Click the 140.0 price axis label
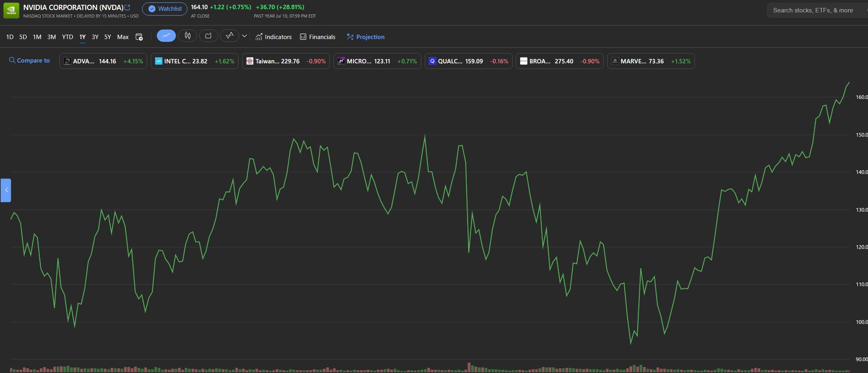This screenshot has width=868, height=373. pos(862,172)
